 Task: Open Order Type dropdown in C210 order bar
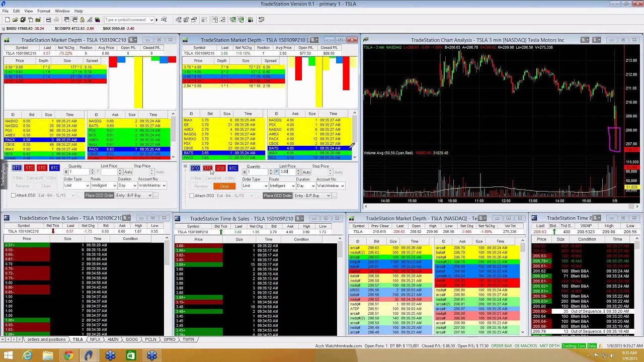[87, 186]
